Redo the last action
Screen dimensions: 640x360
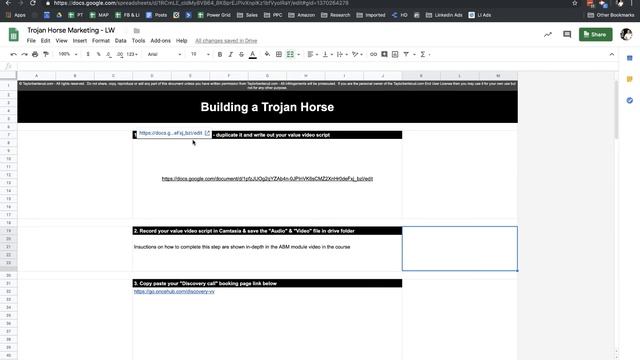(x=24, y=54)
